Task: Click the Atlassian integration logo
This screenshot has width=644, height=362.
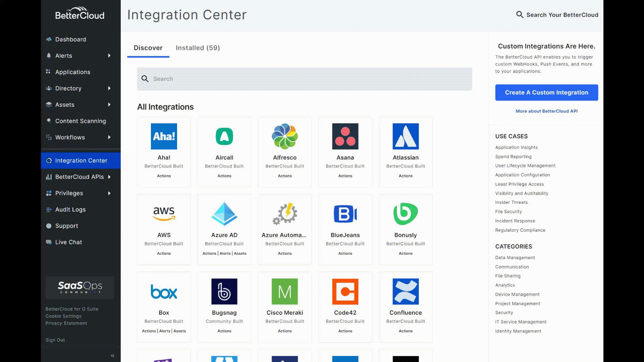Action: [x=406, y=136]
